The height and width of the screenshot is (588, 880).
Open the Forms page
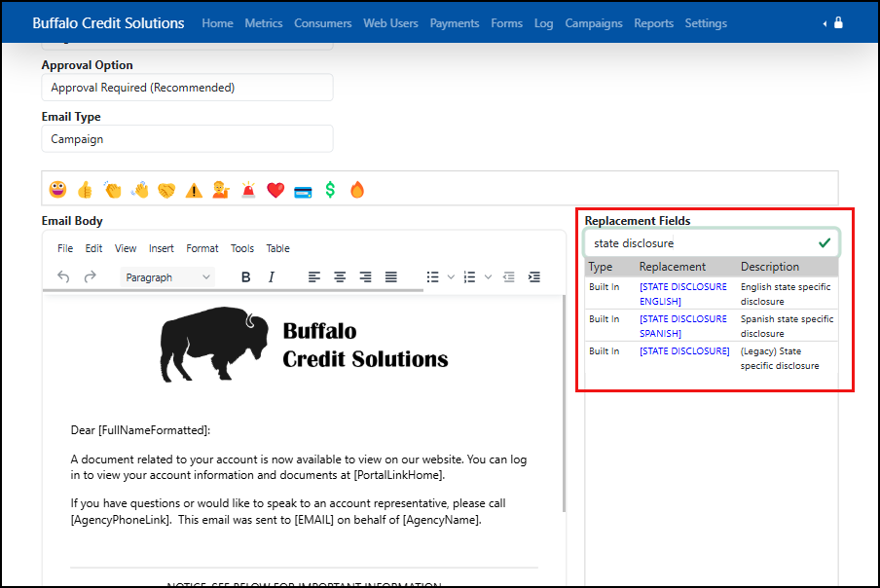[507, 23]
